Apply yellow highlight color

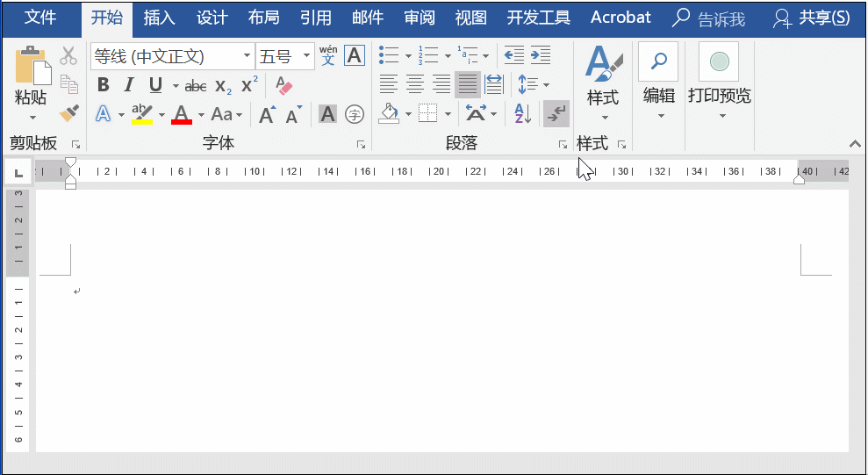[142, 115]
